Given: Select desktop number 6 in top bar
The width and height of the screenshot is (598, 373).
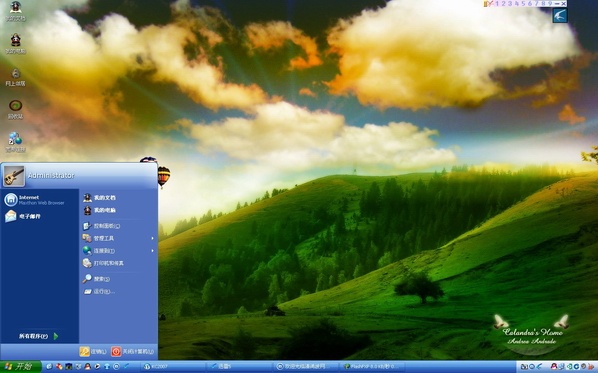Looking at the screenshot, I should (530, 4).
